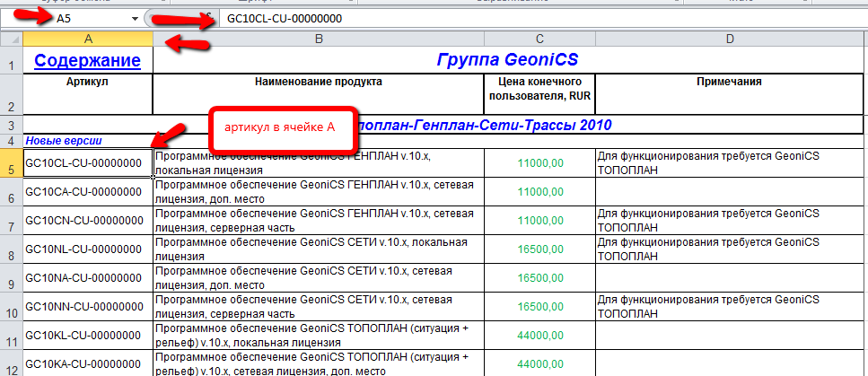Open the Содержание hyperlink
The height and width of the screenshot is (376, 868).
tap(87, 60)
